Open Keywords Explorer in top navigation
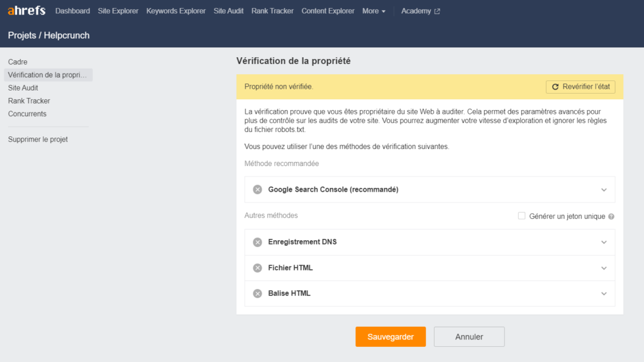The width and height of the screenshot is (644, 362). pyautogui.click(x=176, y=11)
